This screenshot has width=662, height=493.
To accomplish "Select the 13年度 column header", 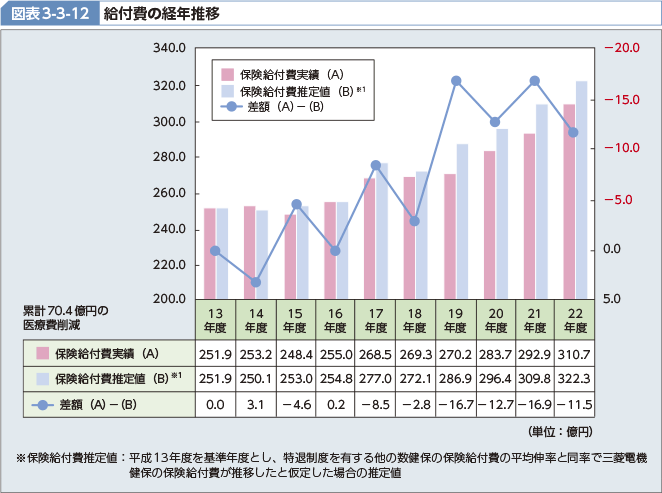I will point(215,319).
